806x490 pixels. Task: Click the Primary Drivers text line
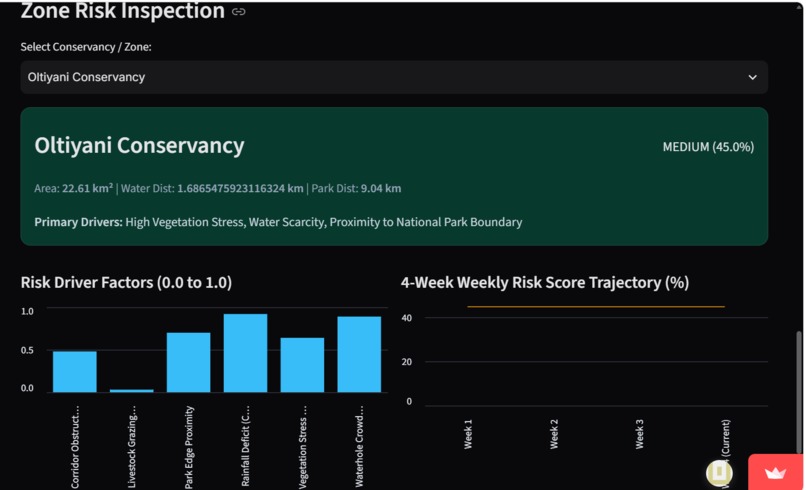click(278, 222)
